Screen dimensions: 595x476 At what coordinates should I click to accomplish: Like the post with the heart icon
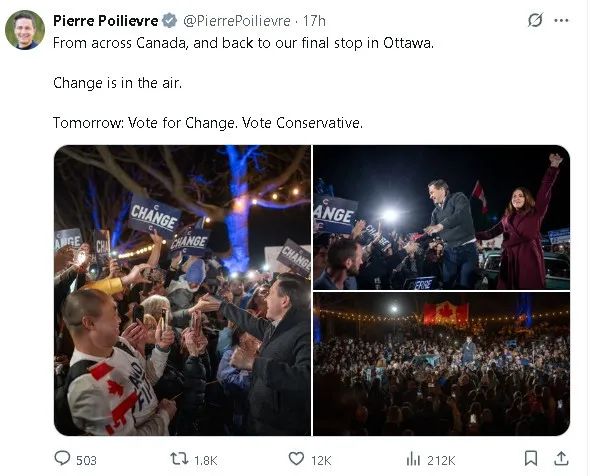coord(296,459)
